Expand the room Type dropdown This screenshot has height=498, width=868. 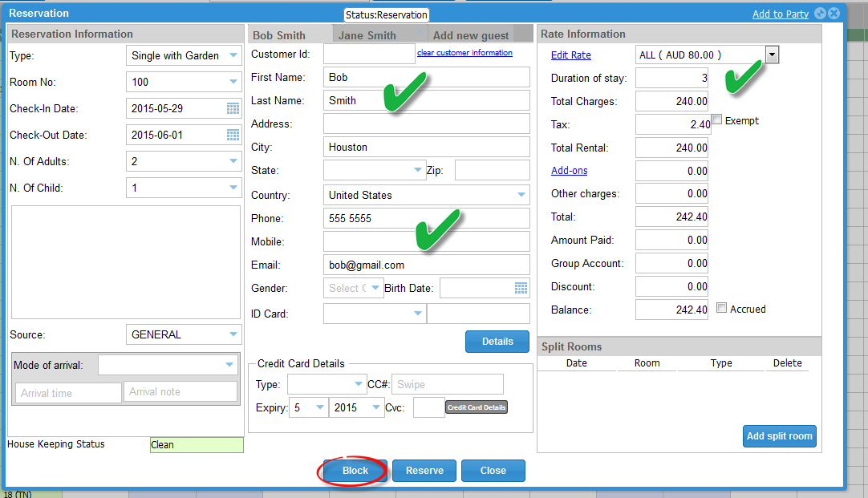pos(233,55)
